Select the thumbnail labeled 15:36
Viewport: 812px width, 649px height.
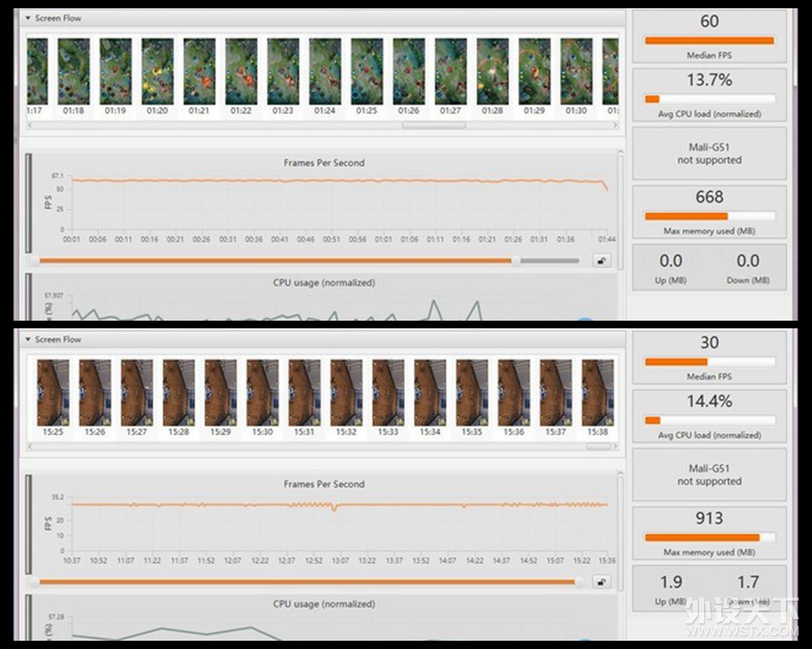pos(514,393)
